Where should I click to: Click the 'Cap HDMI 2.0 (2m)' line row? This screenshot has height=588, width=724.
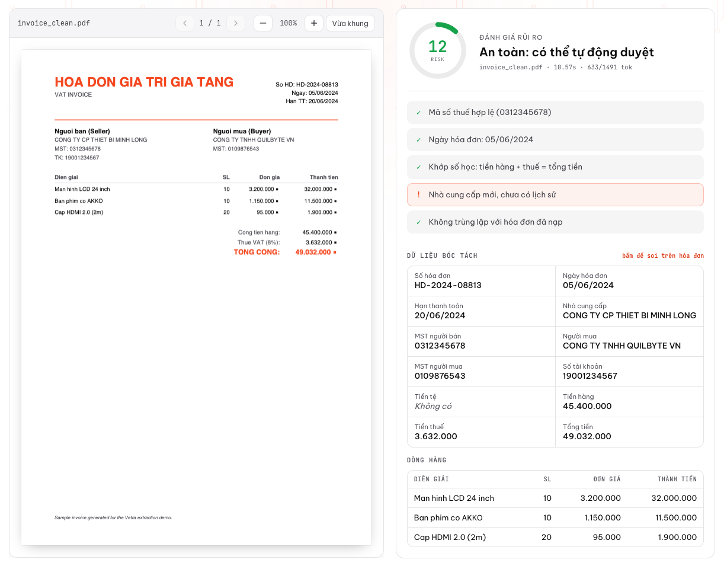point(555,537)
